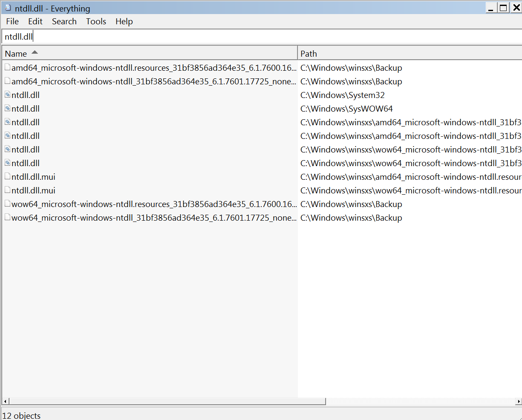Select amd64_microsoft-windows-ntdll_31bf3856ad364e35_6.1.7601.17725 file name

click(x=154, y=81)
